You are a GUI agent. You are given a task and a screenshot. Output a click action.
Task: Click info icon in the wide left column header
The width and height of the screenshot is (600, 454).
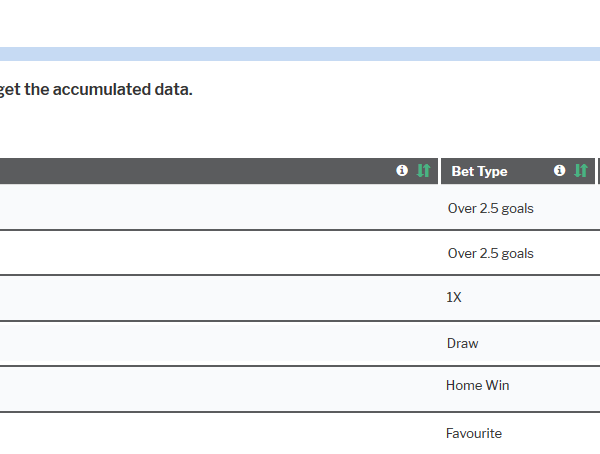coord(402,170)
